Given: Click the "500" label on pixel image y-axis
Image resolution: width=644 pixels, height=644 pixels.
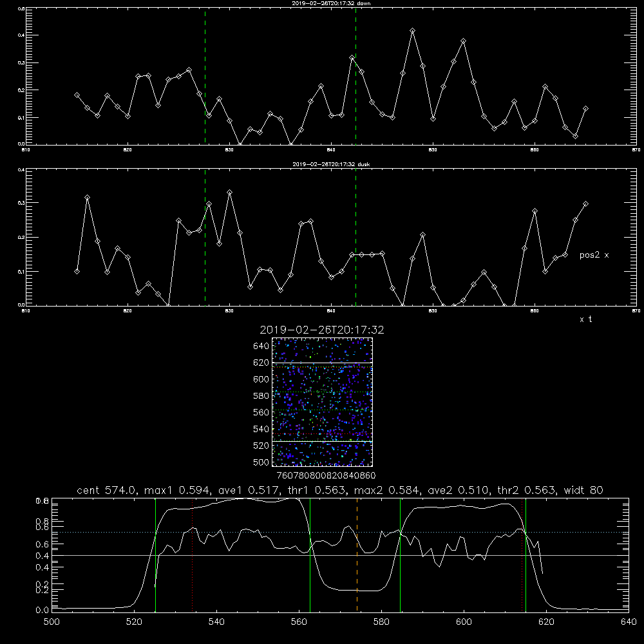Looking at the screenshot, I should pyautogui.click(x=261, y=462).
